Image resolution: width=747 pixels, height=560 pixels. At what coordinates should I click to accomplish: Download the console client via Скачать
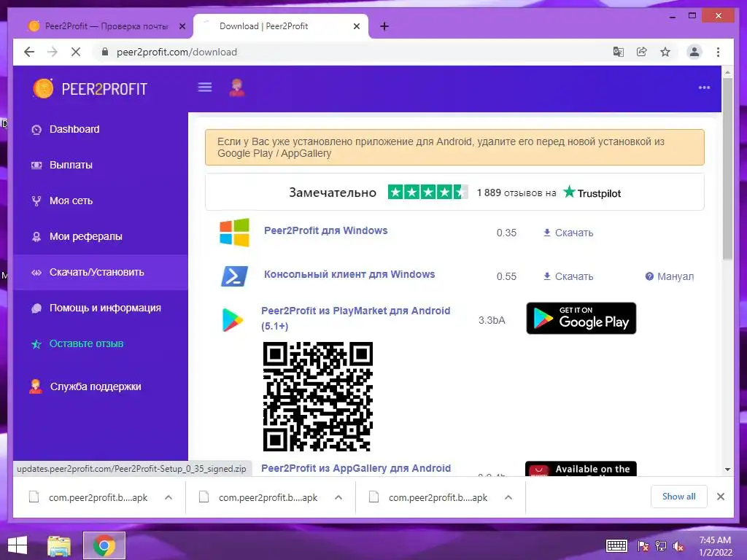click(x=568, y=276)
